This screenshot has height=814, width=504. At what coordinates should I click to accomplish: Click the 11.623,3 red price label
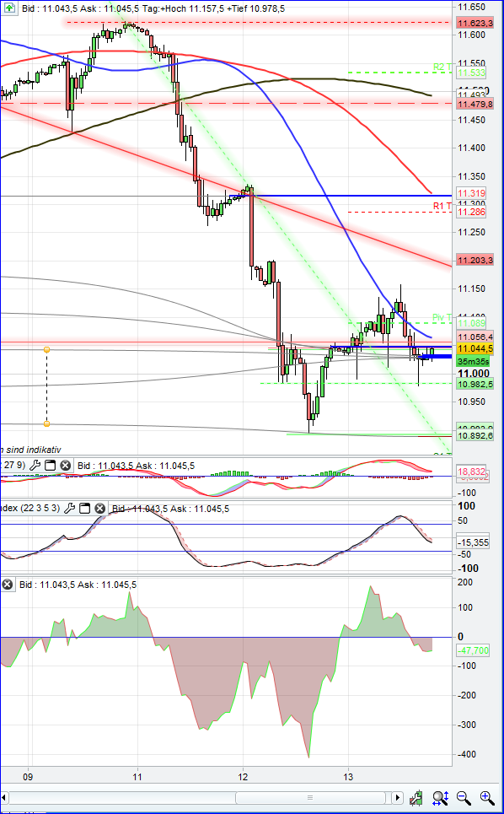pyautogui.click(x=475, y=23)
